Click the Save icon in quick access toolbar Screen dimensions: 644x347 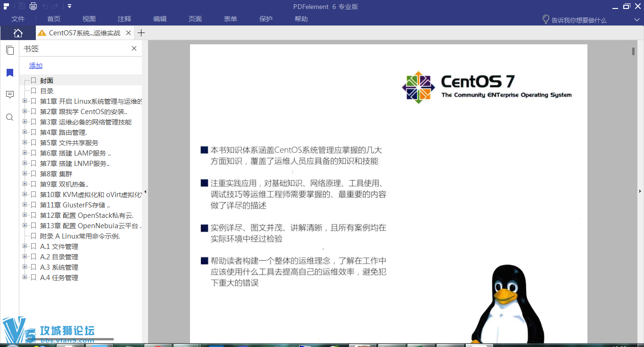(x=22, y=6)
